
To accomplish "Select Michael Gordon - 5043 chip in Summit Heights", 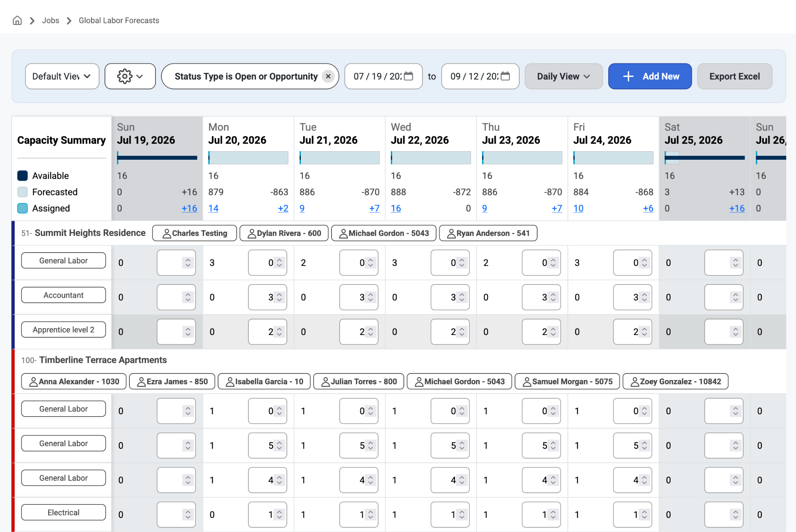I will point(384,233).
